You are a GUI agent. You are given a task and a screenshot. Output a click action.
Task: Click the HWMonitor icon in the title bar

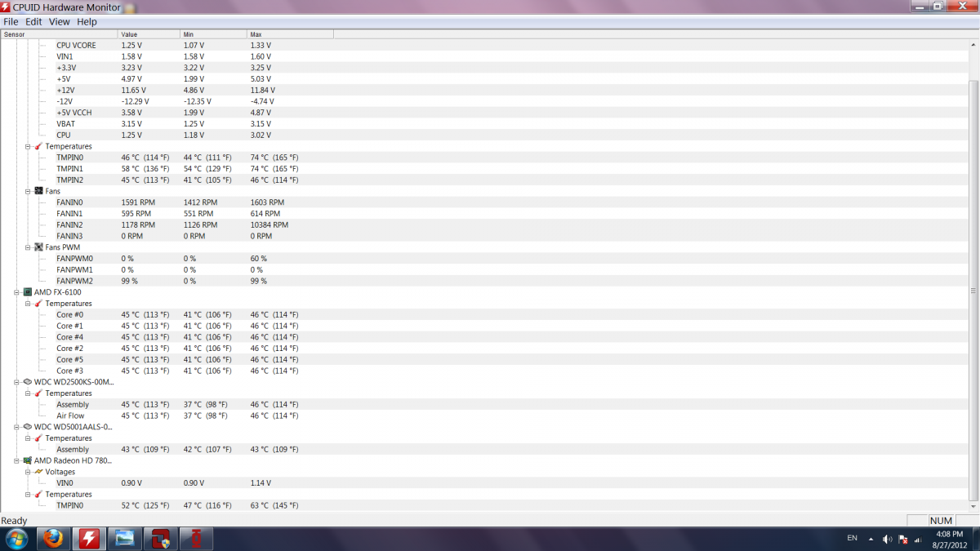(x=6, y=7)
